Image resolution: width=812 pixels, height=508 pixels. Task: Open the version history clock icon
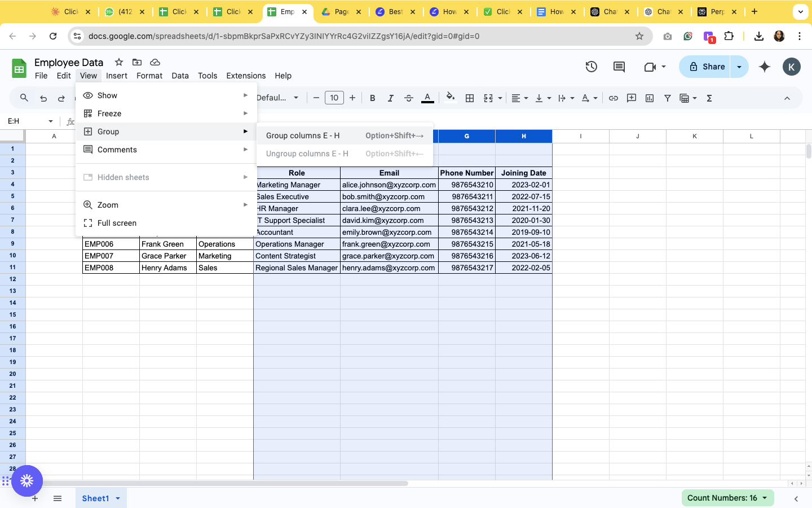click(x=591, y=66)
